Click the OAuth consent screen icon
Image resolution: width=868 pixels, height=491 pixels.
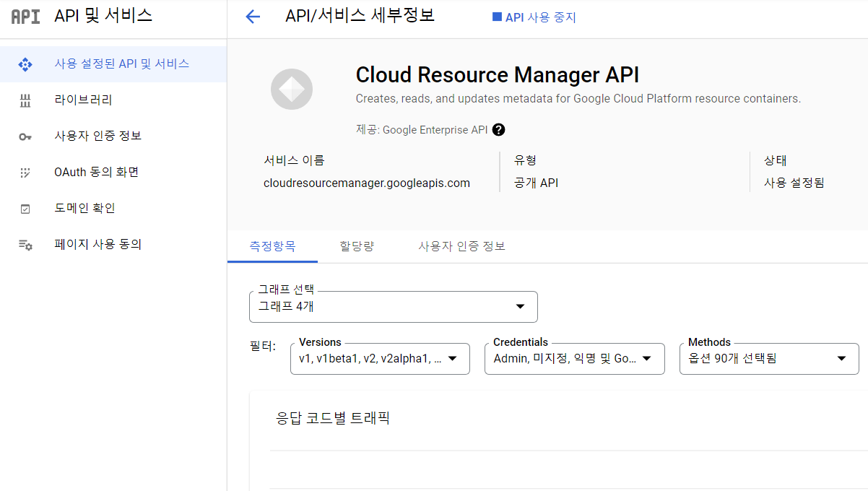point(25,173)
